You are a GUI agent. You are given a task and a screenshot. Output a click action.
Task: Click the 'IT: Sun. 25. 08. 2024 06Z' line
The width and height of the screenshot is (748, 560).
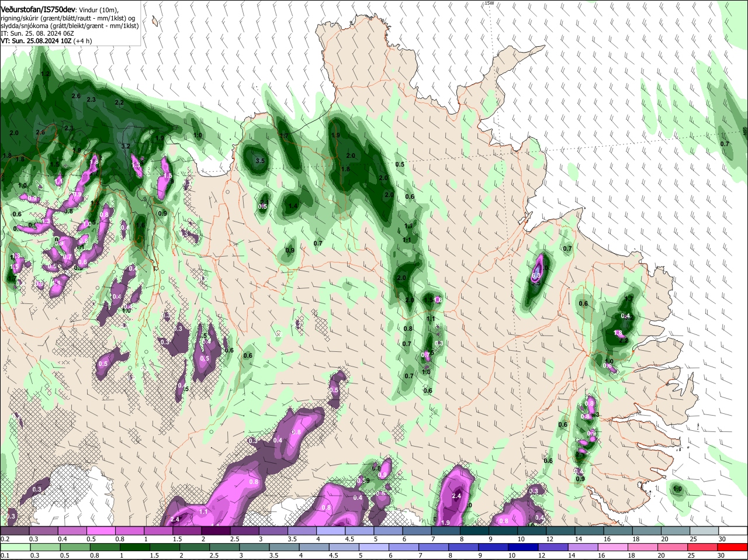click(37, 34)
